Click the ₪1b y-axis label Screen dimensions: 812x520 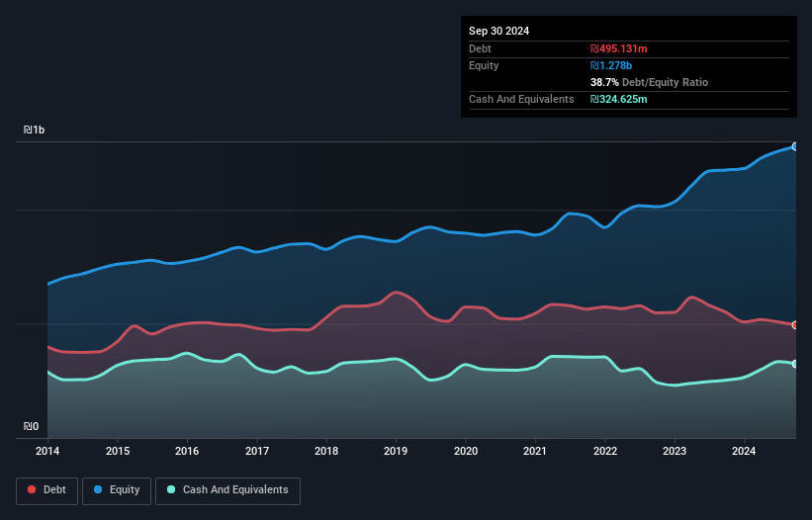click(35, 130)
